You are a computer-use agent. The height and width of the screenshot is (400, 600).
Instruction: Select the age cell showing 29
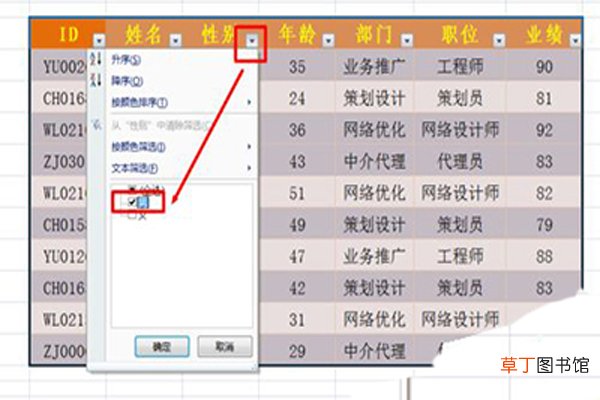[x=297, y=351]
